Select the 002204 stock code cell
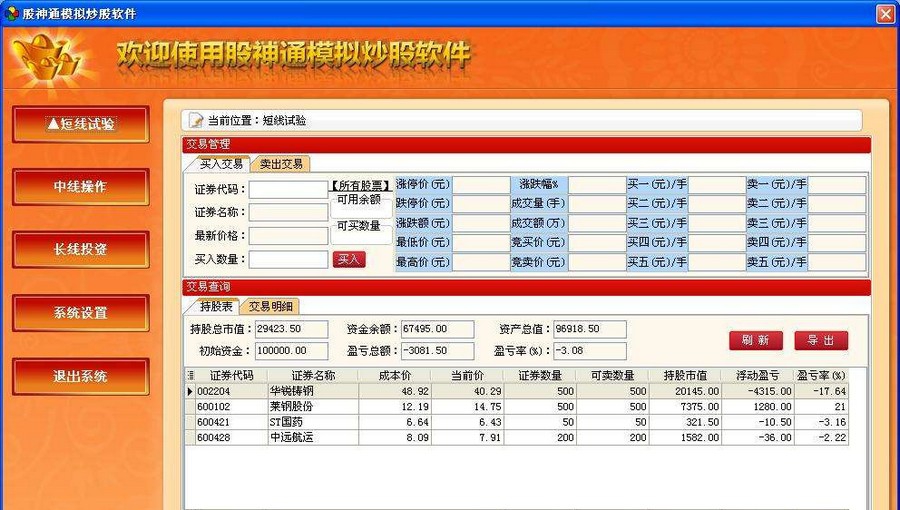 coord(232,391)
